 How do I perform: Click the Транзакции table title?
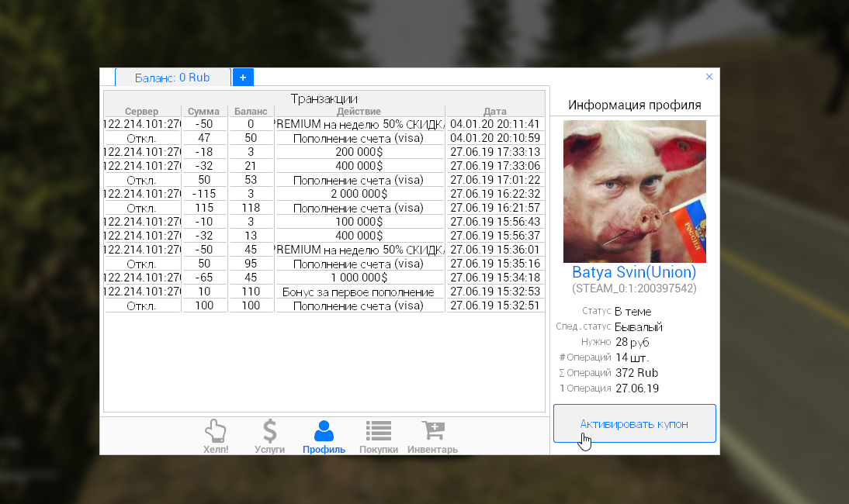pos(324,98)
